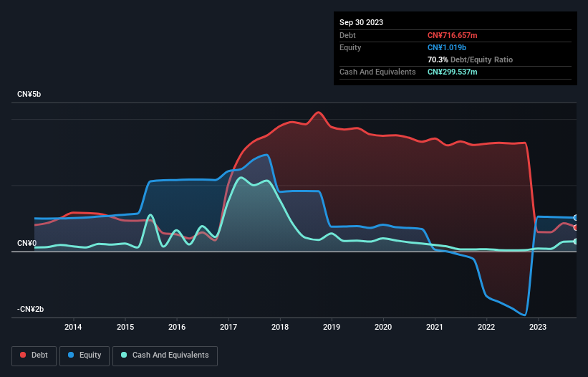Select the blue Equity end-point marker on chart
The height and width of the screenshot is (377, 588).
[576, 218]
